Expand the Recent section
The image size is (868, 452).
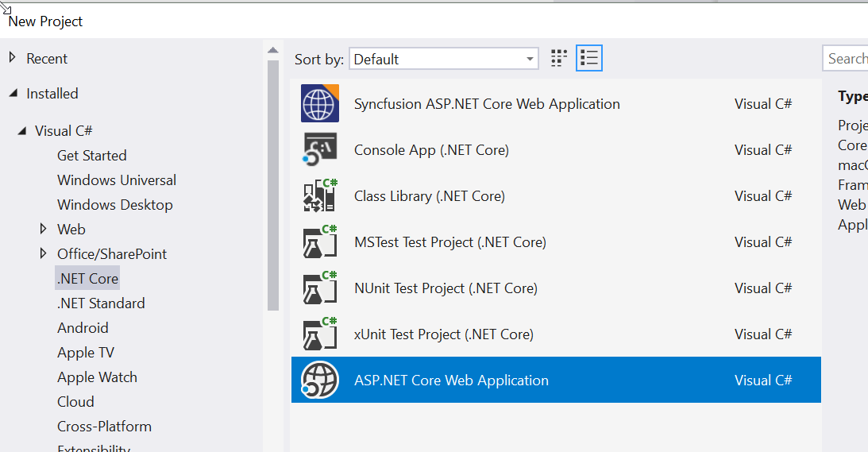pos(13,58)
